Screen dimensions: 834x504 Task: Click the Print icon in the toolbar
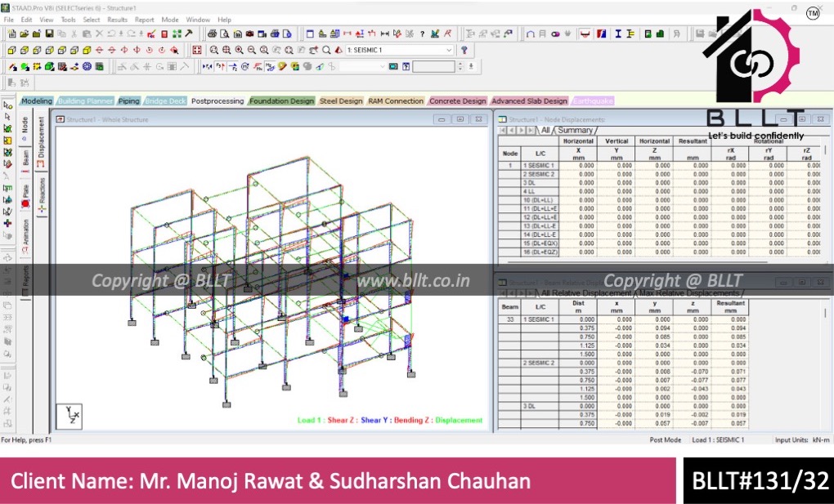[213, 34]
